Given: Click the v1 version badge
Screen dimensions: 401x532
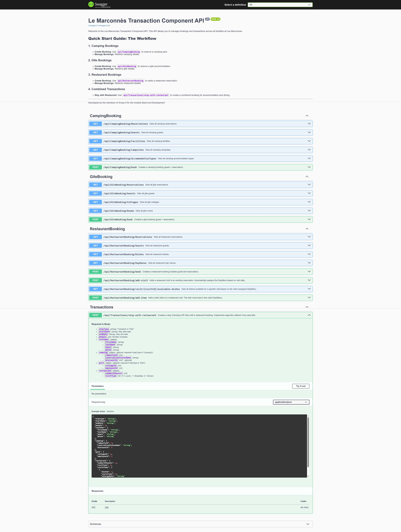Looking at the screenshot, I should (207, 19).
